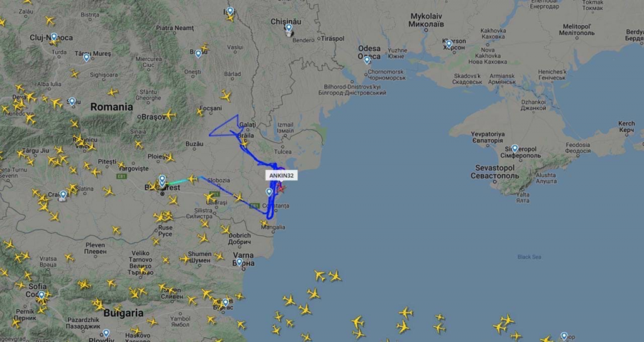Open the Sofia airport marker
The image size is (644, 342).
click(x=41, y=295)
